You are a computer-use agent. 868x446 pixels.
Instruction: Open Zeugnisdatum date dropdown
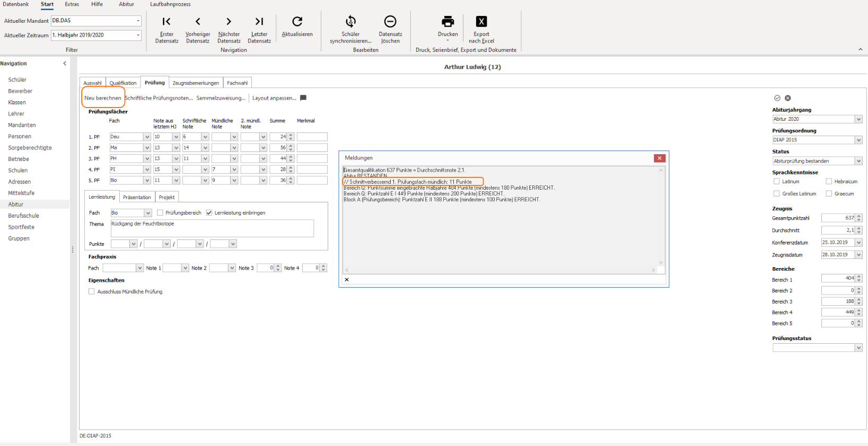858,255
